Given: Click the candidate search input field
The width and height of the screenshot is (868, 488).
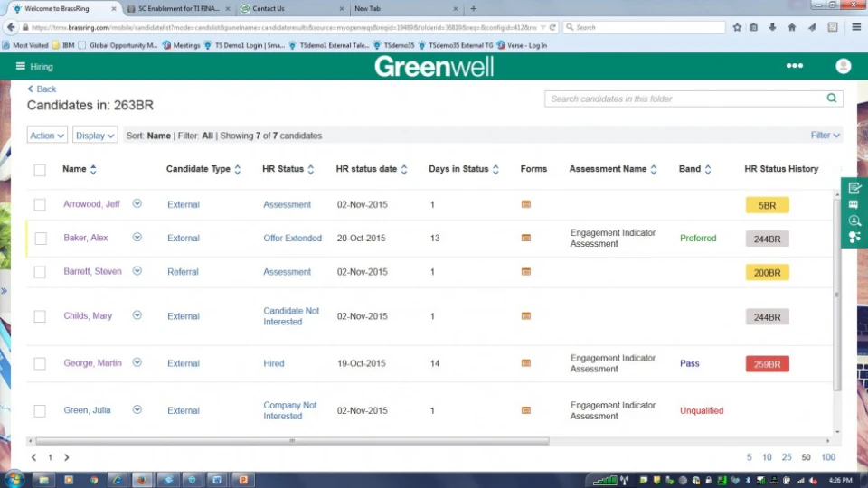Looking at the screenshot, I should pos(683,99).
